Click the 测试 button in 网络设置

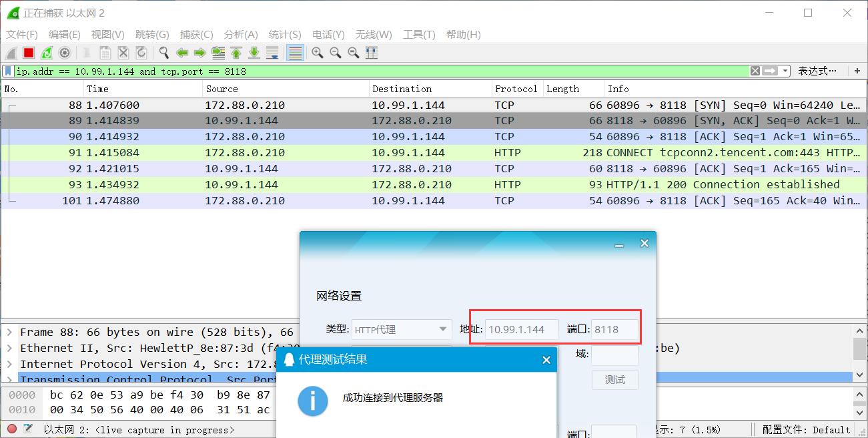(614, 380)
